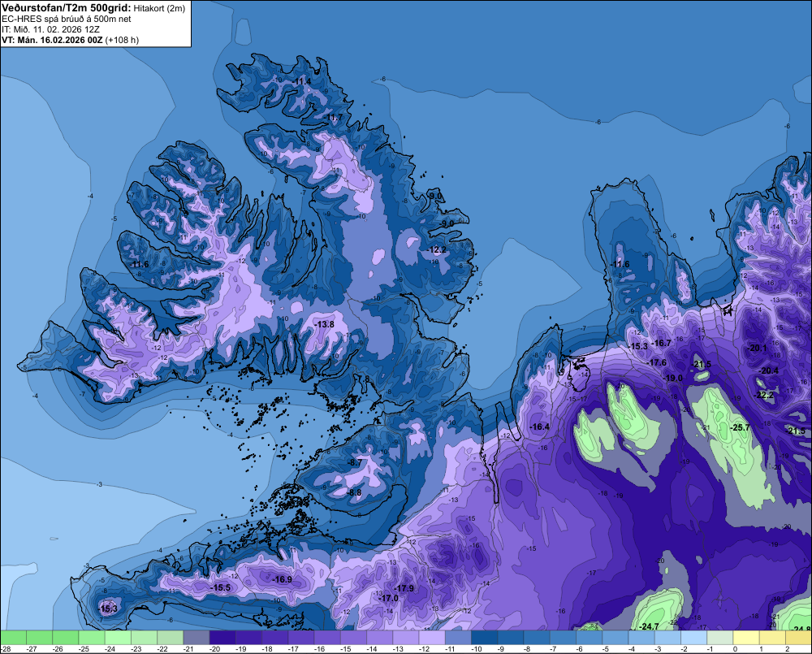Click the "Hitakort (2m)" header label

tap(159, 8)
